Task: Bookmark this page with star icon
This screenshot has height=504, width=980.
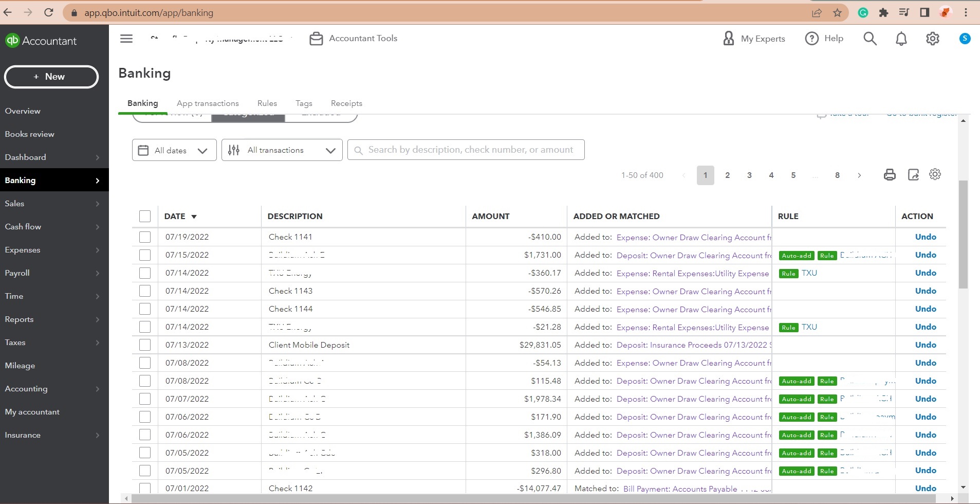Action: point(838,13)
